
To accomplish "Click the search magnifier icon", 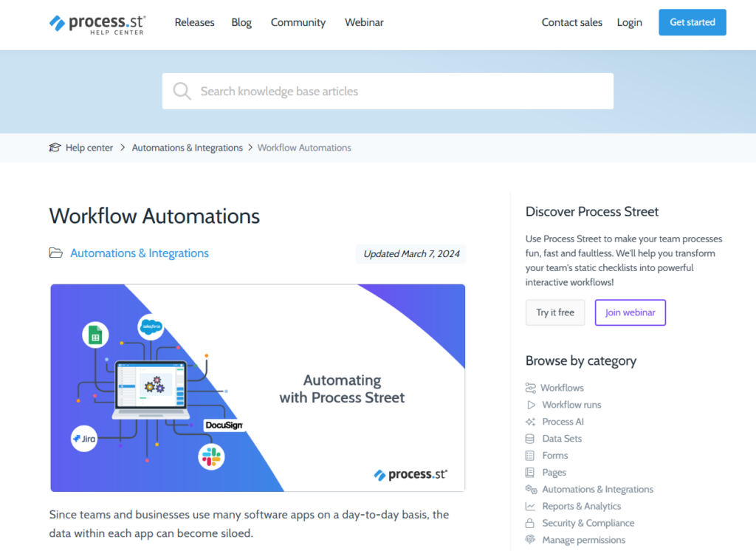I will tap(182, 91).
